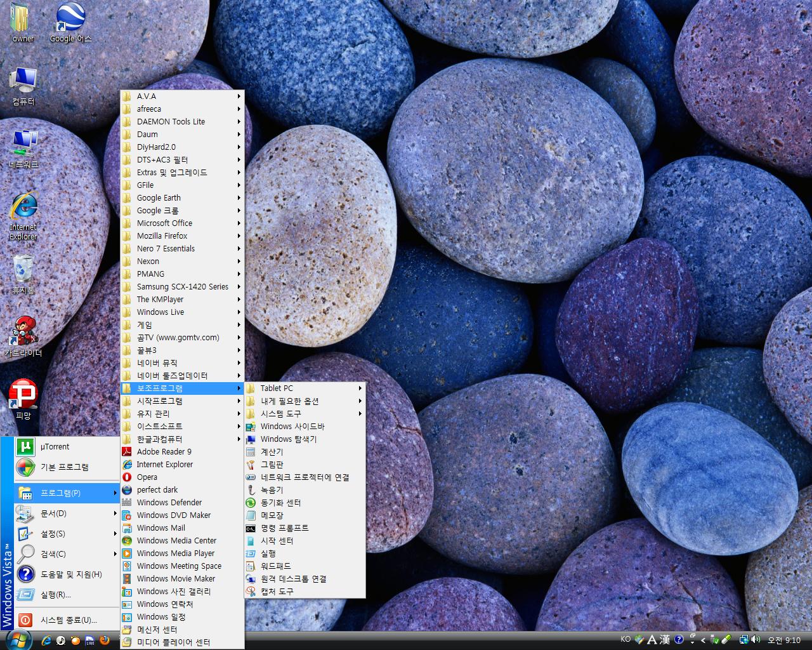Image resolution: width=812 pixels, height=650 pixels.
Task: Open Windows Live icon in quick launch
Action: point(90,640)
